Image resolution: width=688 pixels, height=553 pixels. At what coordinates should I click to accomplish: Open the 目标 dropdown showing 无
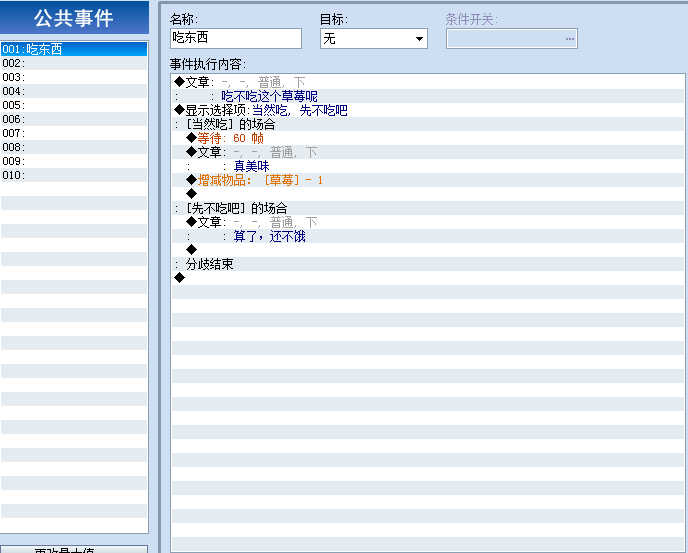pos(374,39)
